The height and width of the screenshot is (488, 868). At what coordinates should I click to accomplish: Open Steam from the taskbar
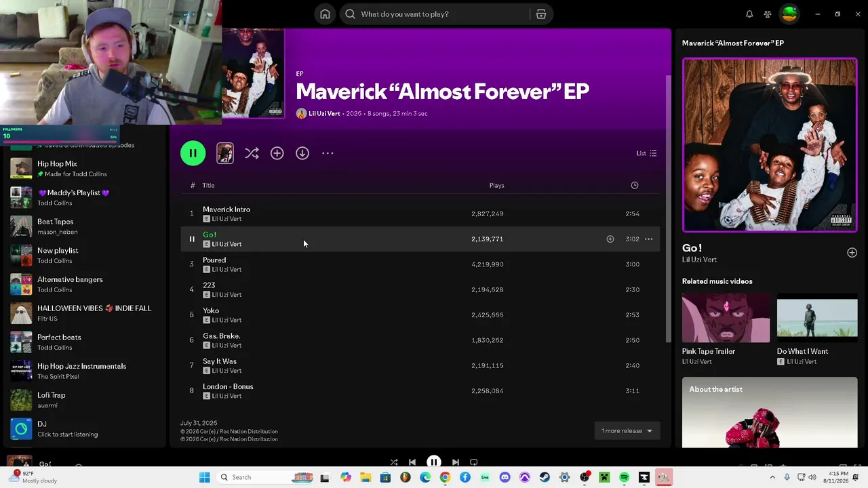click(545, 477)
